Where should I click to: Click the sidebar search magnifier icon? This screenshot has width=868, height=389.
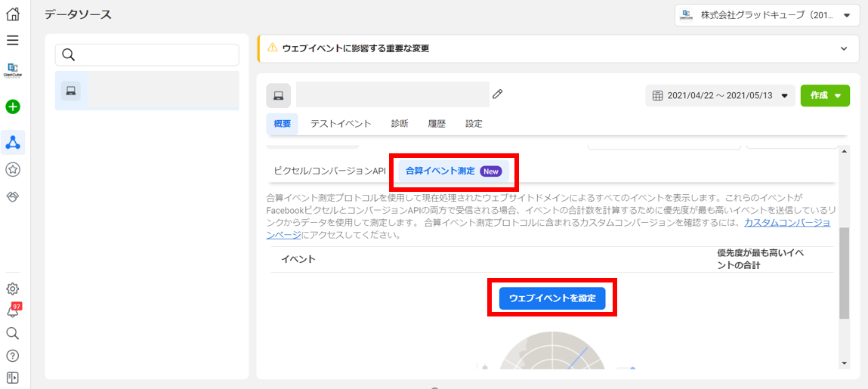pos(13,332)
